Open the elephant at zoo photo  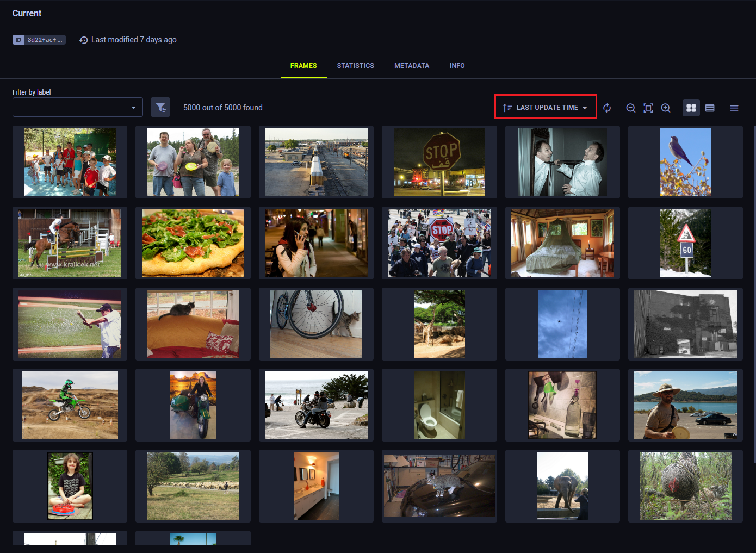(562, 486)
